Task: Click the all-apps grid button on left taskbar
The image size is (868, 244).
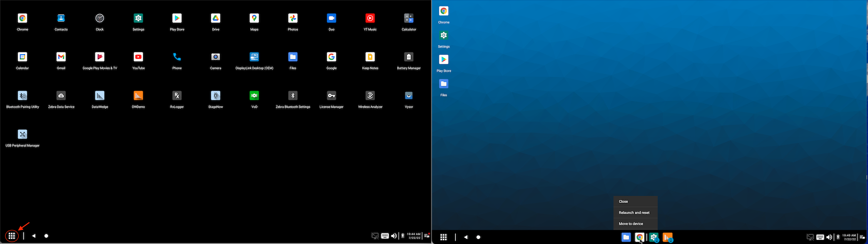Action: click(12, 236)
